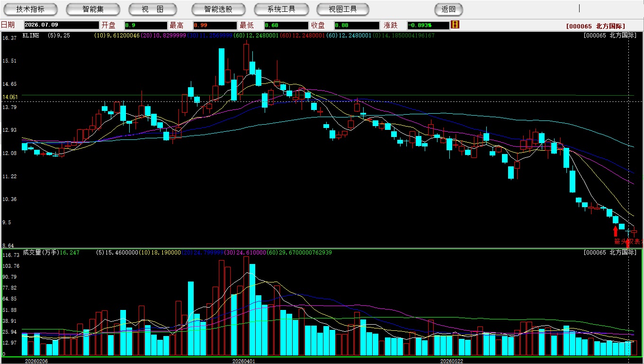Click the 系统工具 button
Image resolution: width=644 pixels, height=364 pixels.
[x=281, y=9]
